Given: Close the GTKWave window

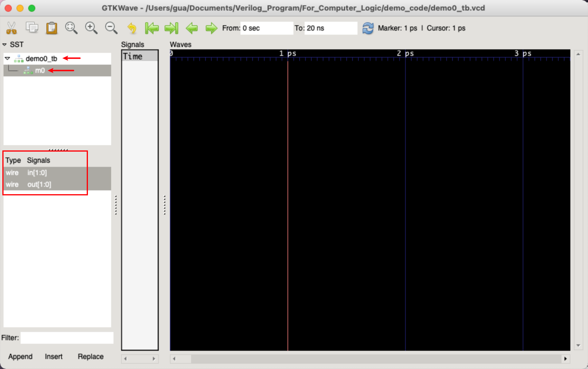Looking at the screenshot, I should point(8,8).
